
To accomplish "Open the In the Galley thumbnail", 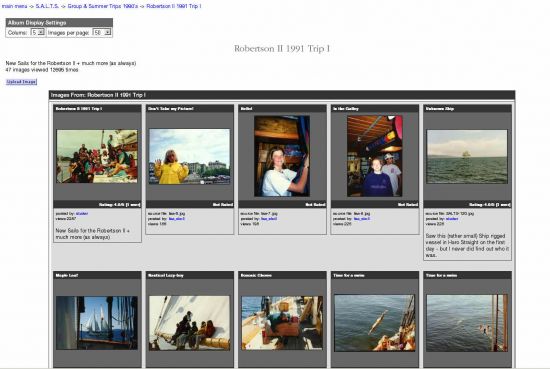I will (375, 156).
